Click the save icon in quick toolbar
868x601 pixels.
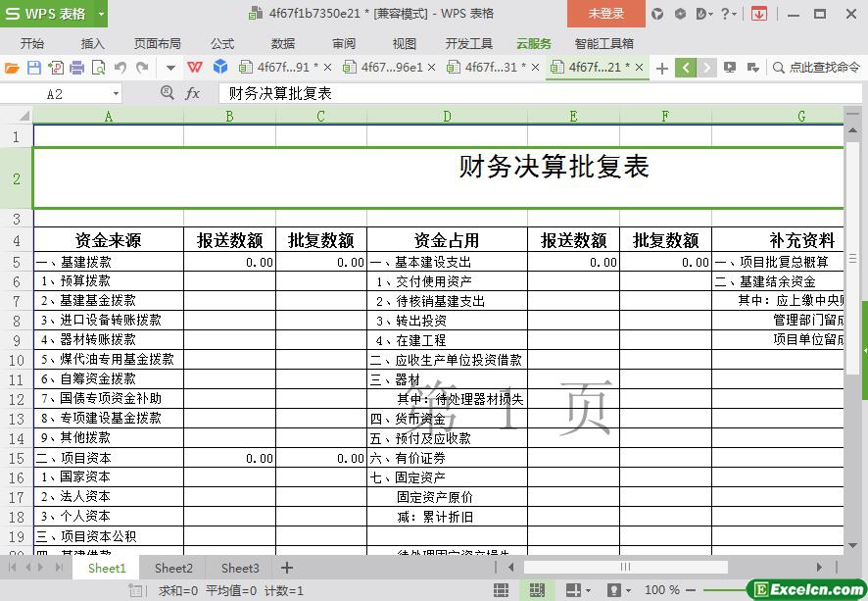pos(33,68)
